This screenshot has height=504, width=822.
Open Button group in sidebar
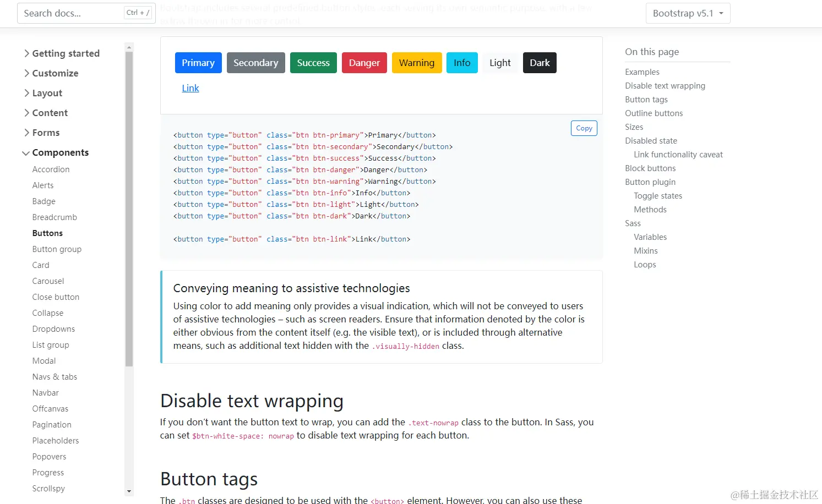[x=57, y=249]
